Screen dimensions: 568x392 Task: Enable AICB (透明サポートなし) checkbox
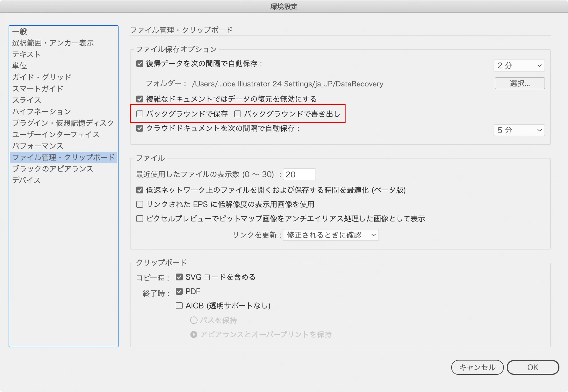tap(179, 306)
